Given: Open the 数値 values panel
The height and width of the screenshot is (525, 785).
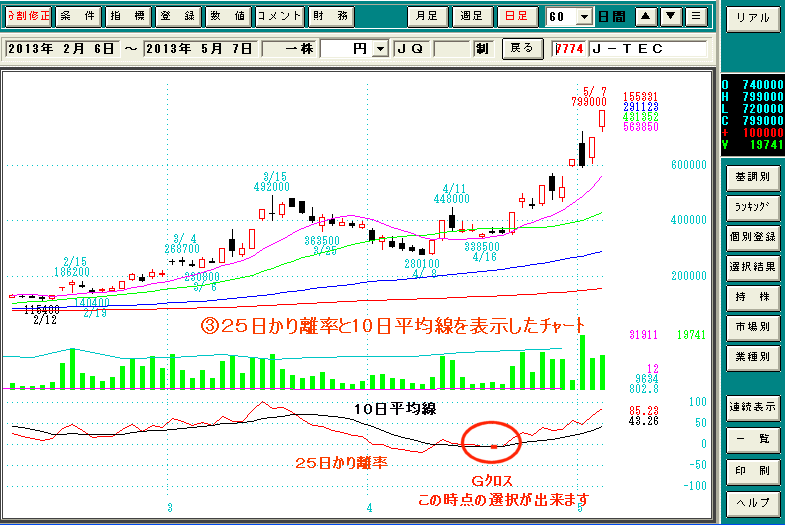Looking at the screenshot, I should click(x=227, y=17).
